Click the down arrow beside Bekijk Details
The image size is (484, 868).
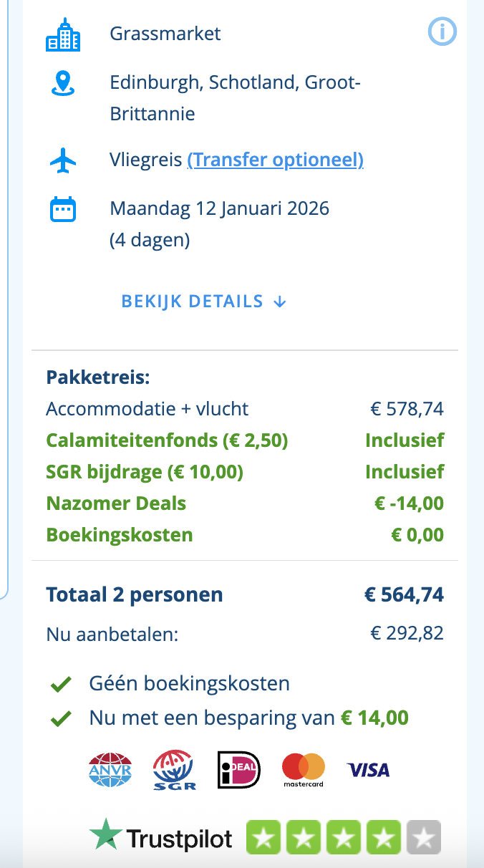click(280, 302)
